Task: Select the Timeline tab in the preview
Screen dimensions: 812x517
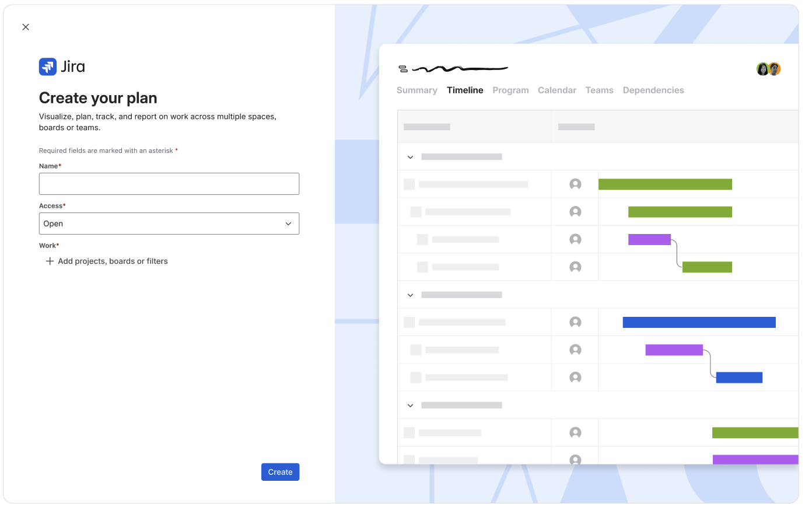Action: point(465,90)
